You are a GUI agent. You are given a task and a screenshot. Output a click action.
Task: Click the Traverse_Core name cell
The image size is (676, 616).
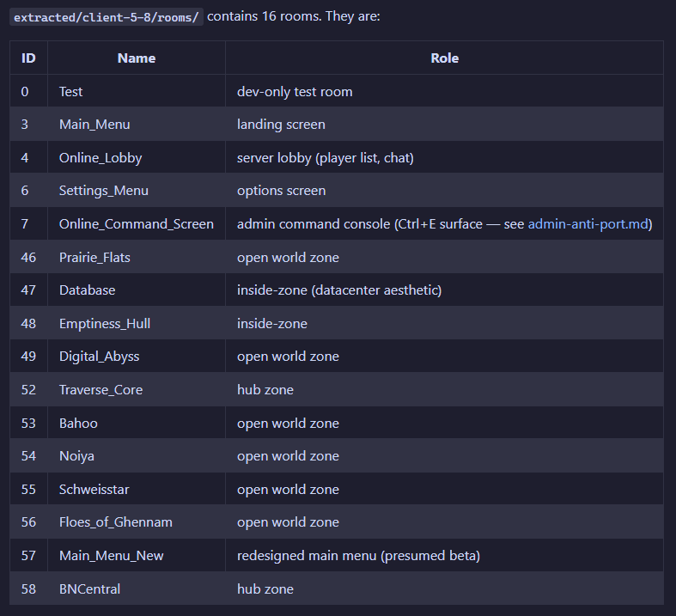tap(137, 390)
